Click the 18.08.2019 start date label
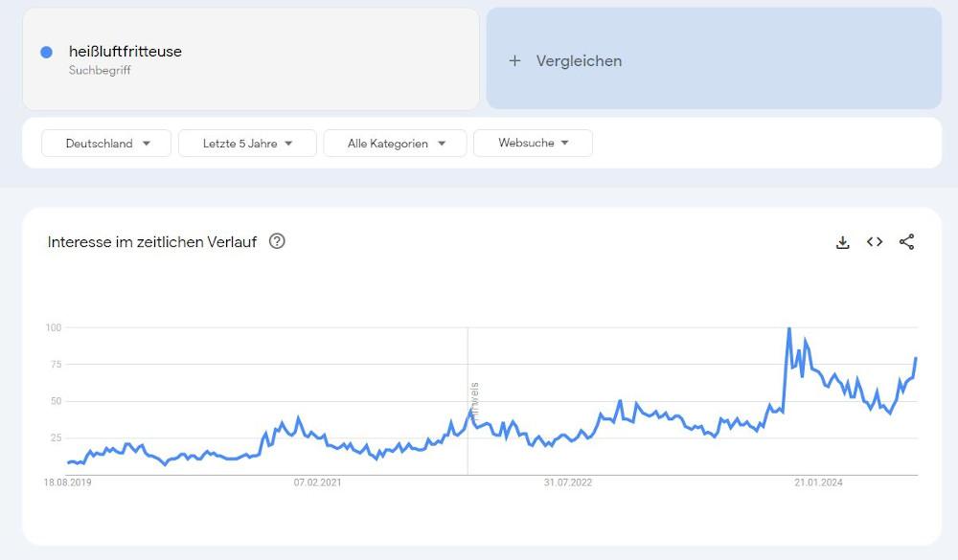 point(67,482)
